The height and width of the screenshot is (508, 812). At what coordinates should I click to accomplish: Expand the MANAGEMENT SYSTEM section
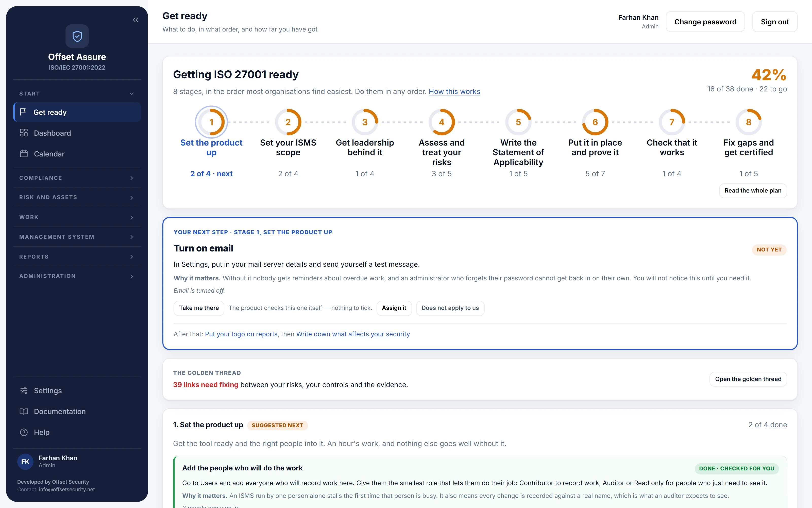(x=77, y=237)
